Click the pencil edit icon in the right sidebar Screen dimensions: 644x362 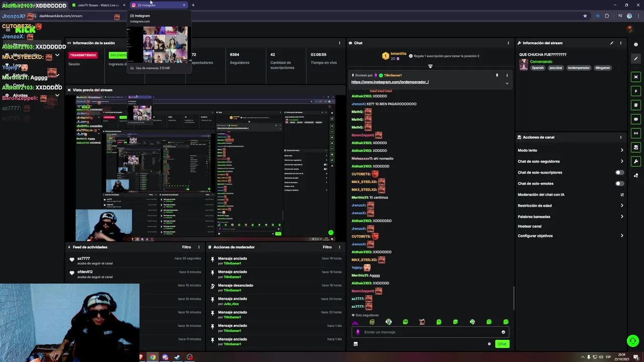636,58
